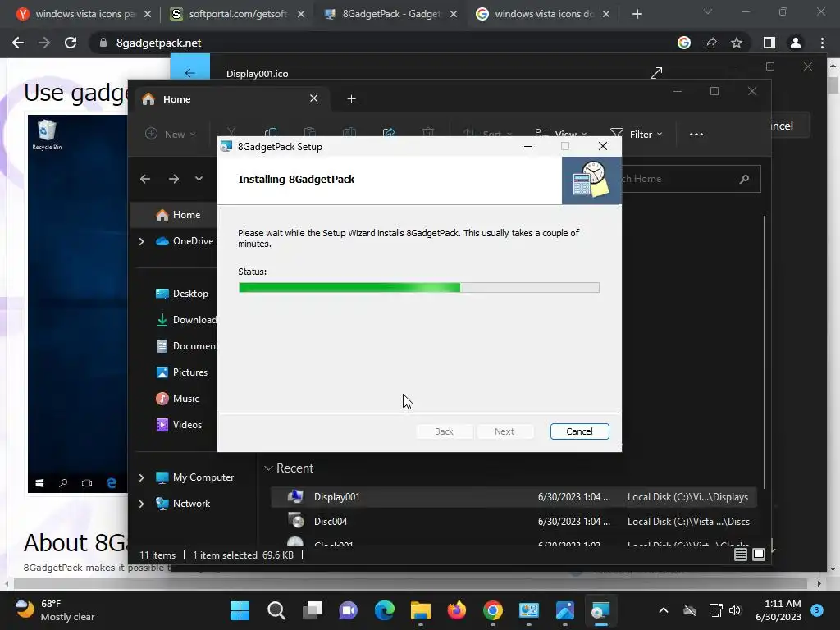Open Explorer New item dropdown

pos(171,134)
